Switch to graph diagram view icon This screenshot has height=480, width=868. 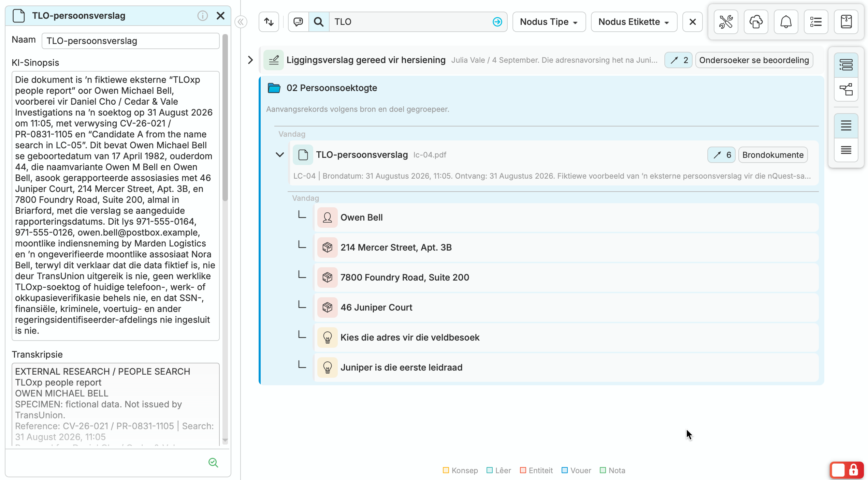tap(846, 89)
